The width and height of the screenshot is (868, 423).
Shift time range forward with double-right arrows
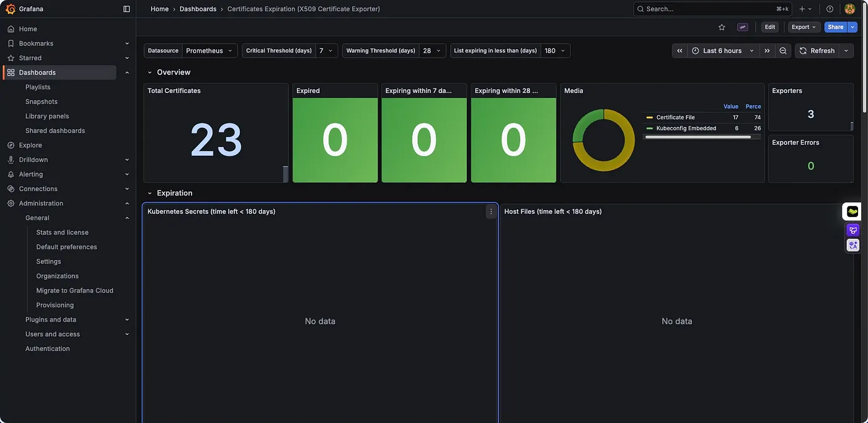click(767, 51)
